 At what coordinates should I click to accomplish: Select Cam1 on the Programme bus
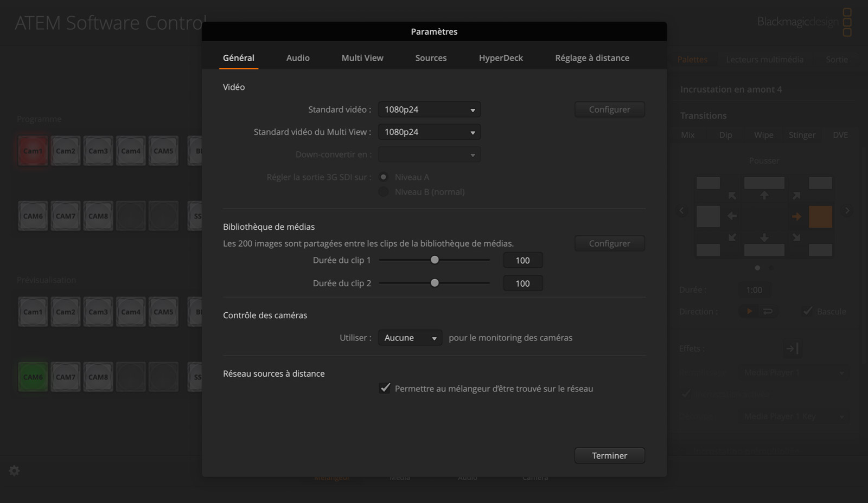33,151
